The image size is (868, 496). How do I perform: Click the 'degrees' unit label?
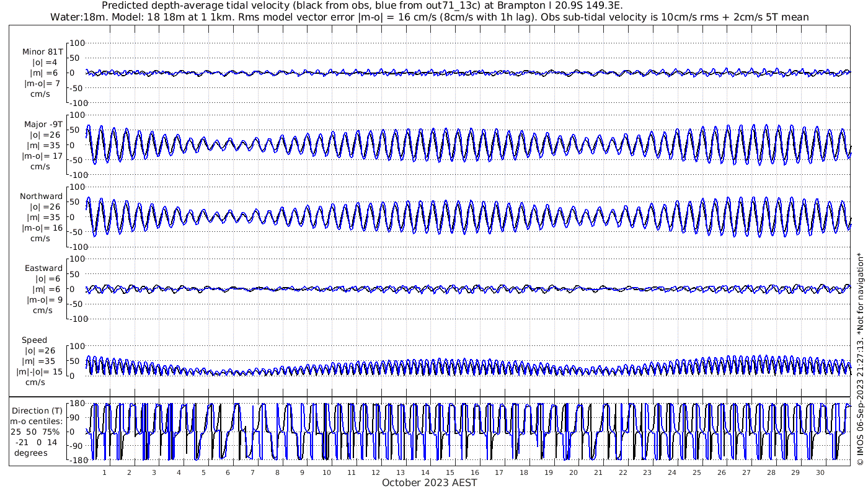click(30, 453)
